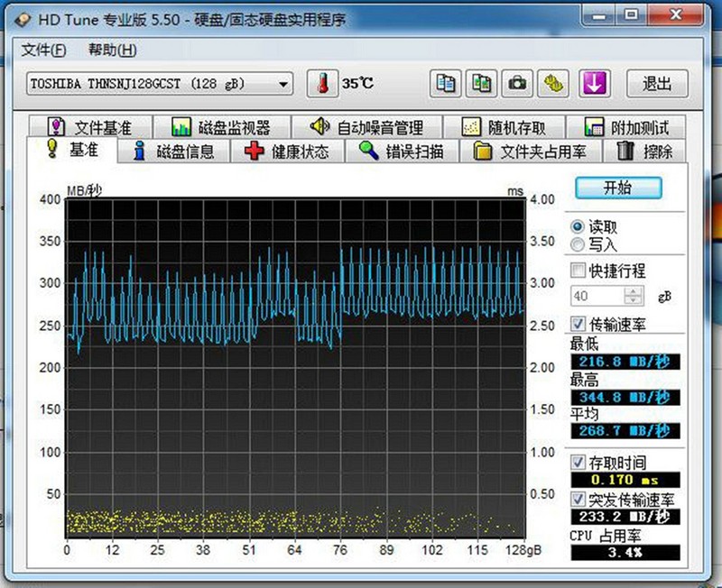Capture screenshot with the camera icon
Screen dimensions: 722x588
517,83
